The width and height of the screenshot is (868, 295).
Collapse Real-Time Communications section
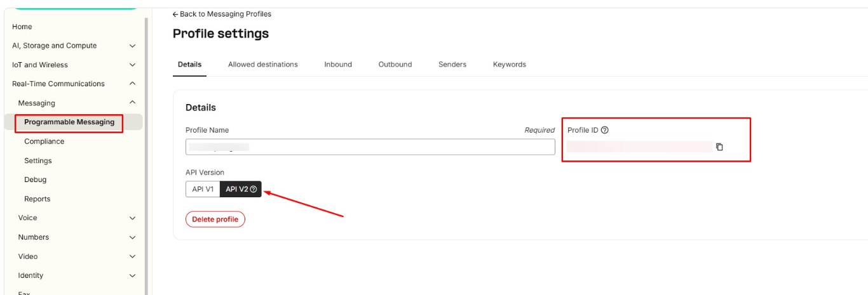tap(132, 84)
